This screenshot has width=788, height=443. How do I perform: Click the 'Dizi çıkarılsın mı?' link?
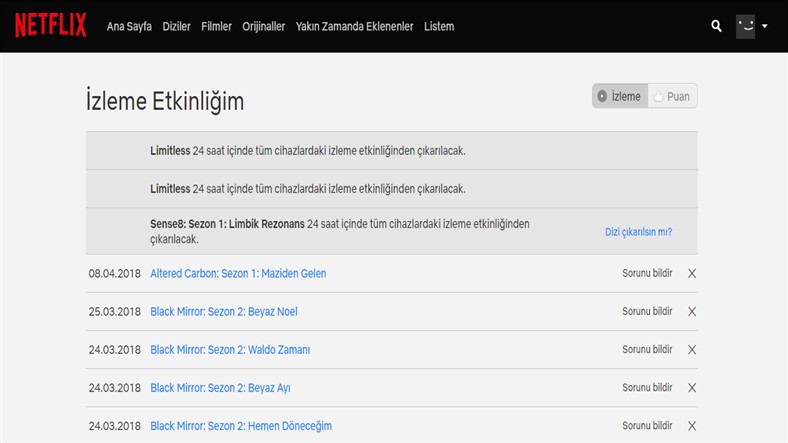[x=638, y=232]
